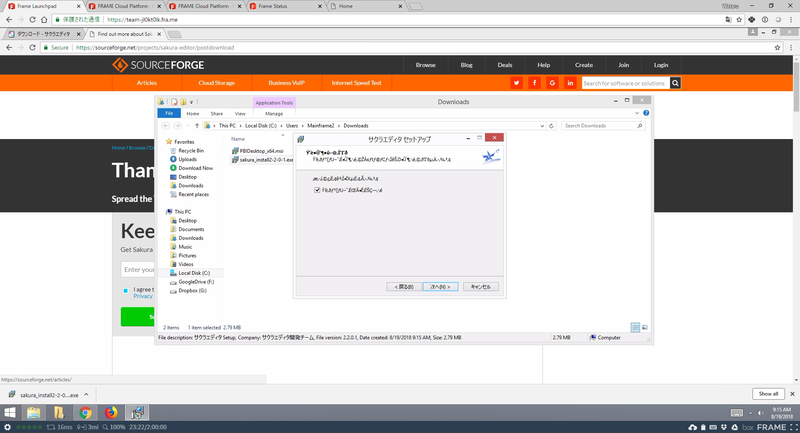This screenshot has width=800, height=433.
Task: Refresh Downloads folder in Explorer
Action: click(x=551, y=125)
